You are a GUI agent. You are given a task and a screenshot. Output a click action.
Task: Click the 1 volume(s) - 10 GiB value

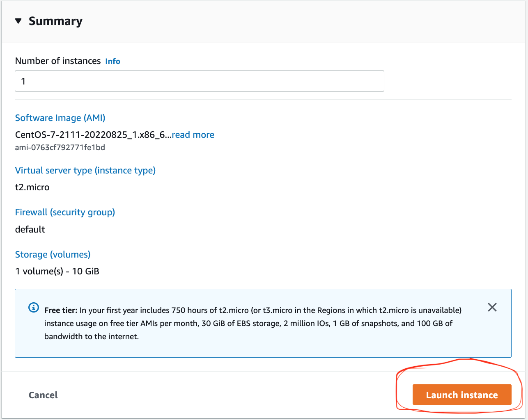(x=57, y=272)
